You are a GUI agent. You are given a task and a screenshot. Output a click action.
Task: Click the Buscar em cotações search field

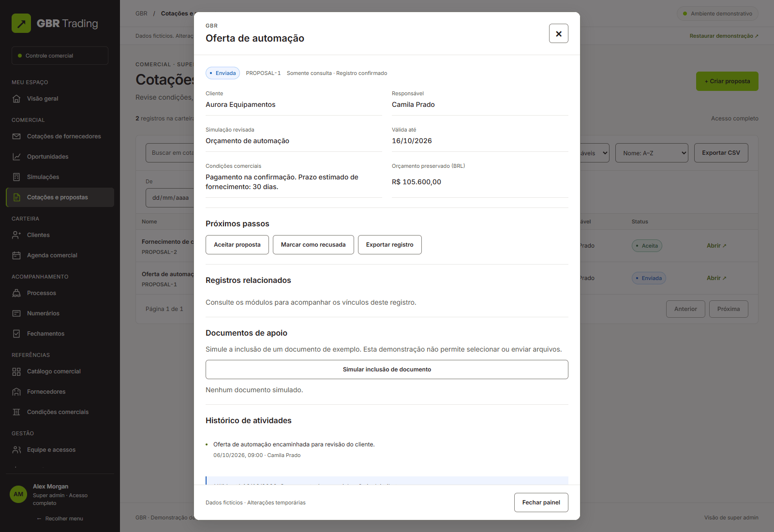coord(170,153)
